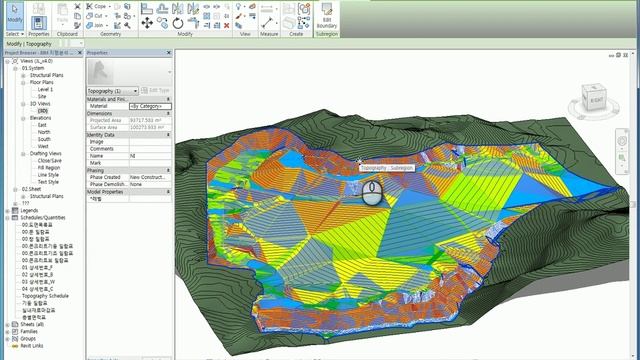Open the East elevation view
This screenshot has height=360, width=640.
tap(42, 125)
